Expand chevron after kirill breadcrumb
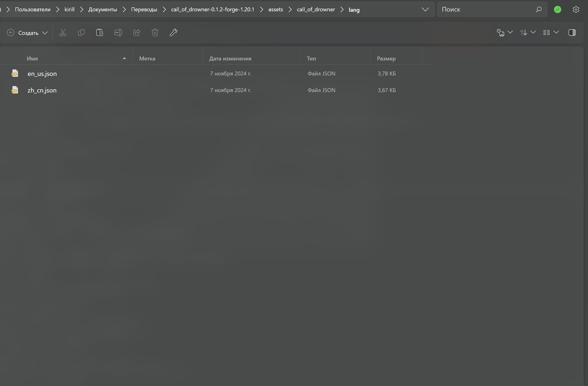This screenshot has width=588, height=386. 81,9
